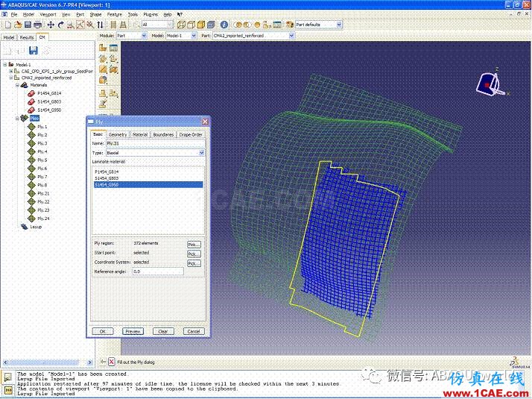Click the Layup icon in the tree
This screenshot has width=532, height=399.
[24, 227]
